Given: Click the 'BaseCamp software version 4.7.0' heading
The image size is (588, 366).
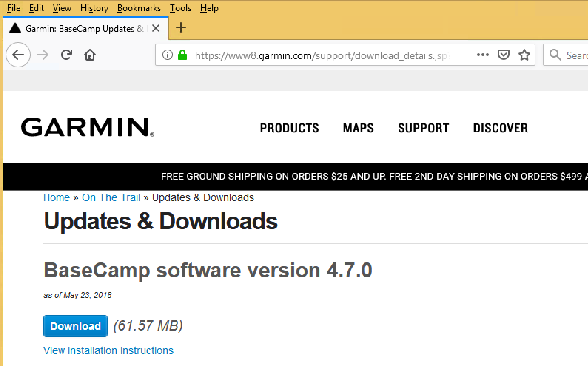Looking at the screenshot, I should coord(208,270).
